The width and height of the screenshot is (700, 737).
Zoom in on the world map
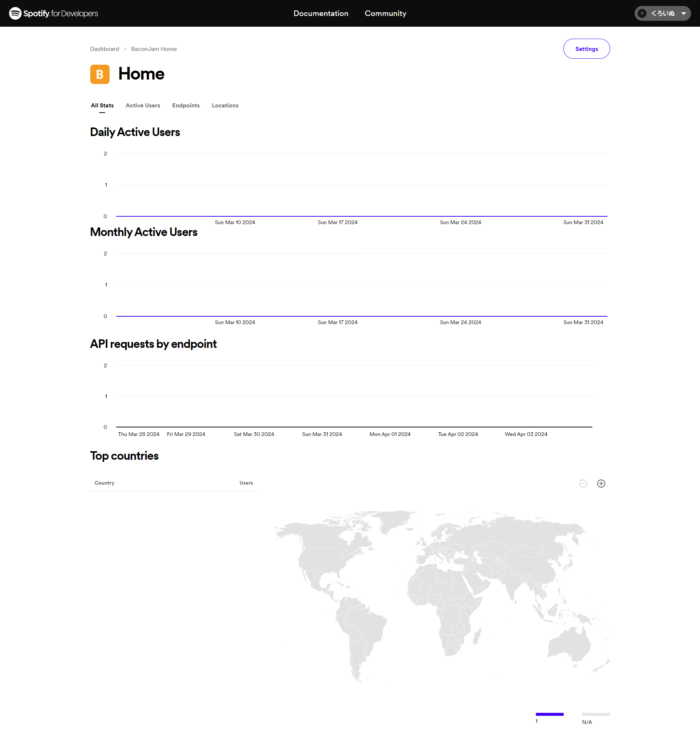(x=601, y=484)
